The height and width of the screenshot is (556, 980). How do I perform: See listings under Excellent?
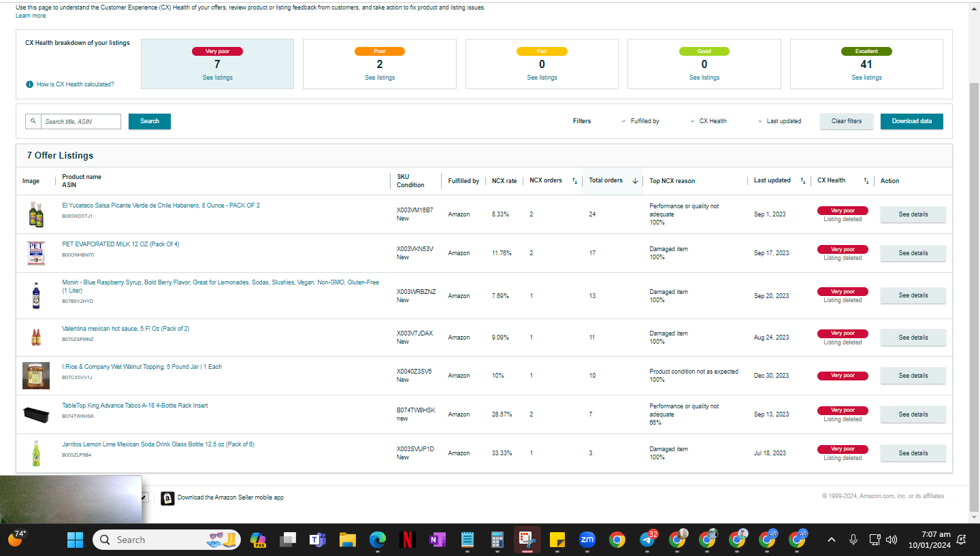pos(866,78)
